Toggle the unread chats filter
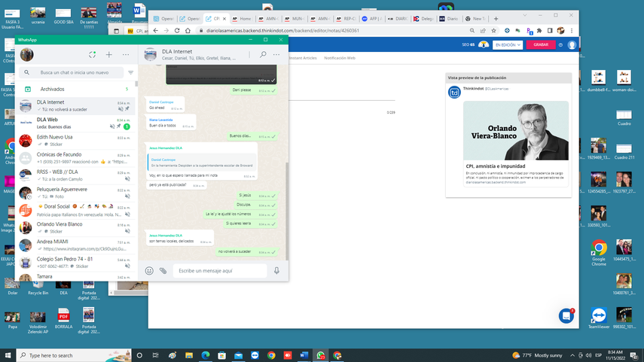Viewport: 644px width, 362px height. pyautogui.click(x=130, y=73)
